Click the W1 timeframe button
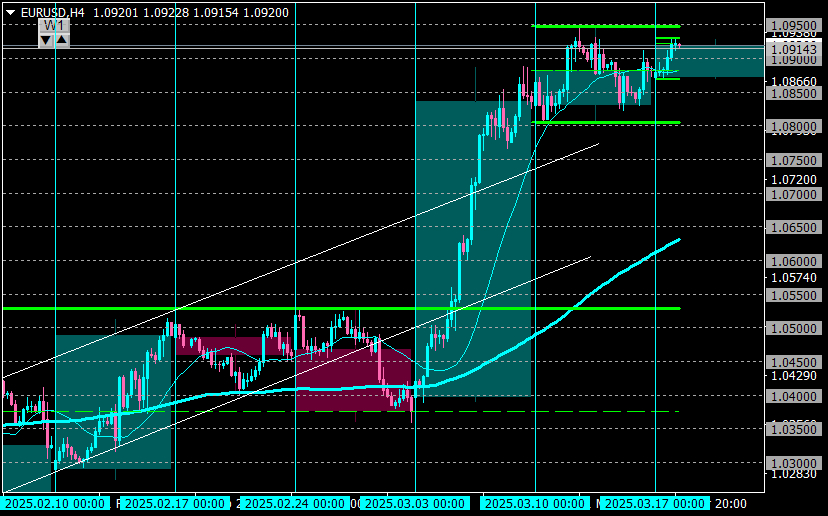Viewport: 828px width, 516px height. tap(54, 26)
